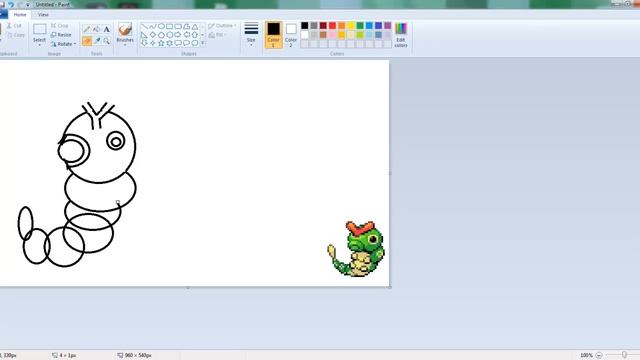Pick the black palette swatch
The width and height of the screenshot is (640, 360).
304,25
